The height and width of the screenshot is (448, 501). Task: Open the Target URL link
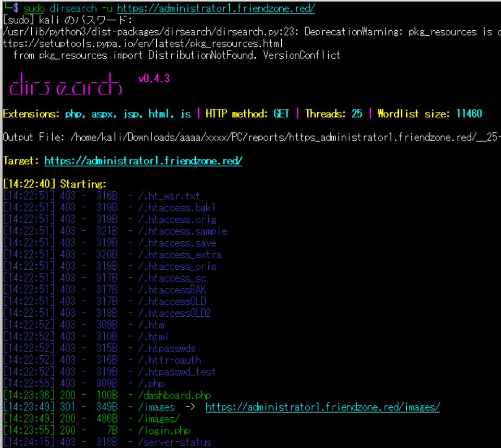pos(143,160)
